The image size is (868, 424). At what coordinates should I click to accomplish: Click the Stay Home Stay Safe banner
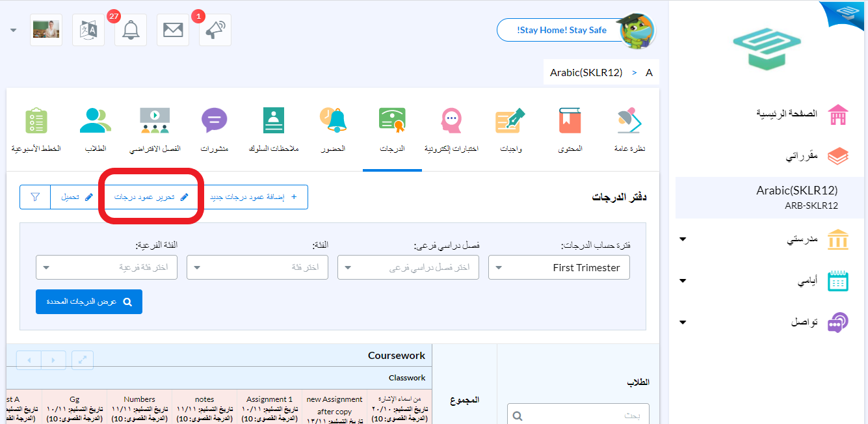point(562,30)
